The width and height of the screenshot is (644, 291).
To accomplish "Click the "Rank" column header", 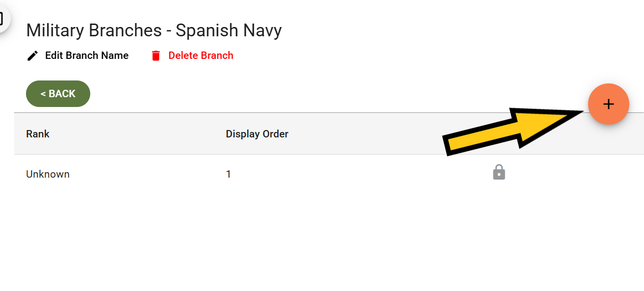I will coord(38,133).
